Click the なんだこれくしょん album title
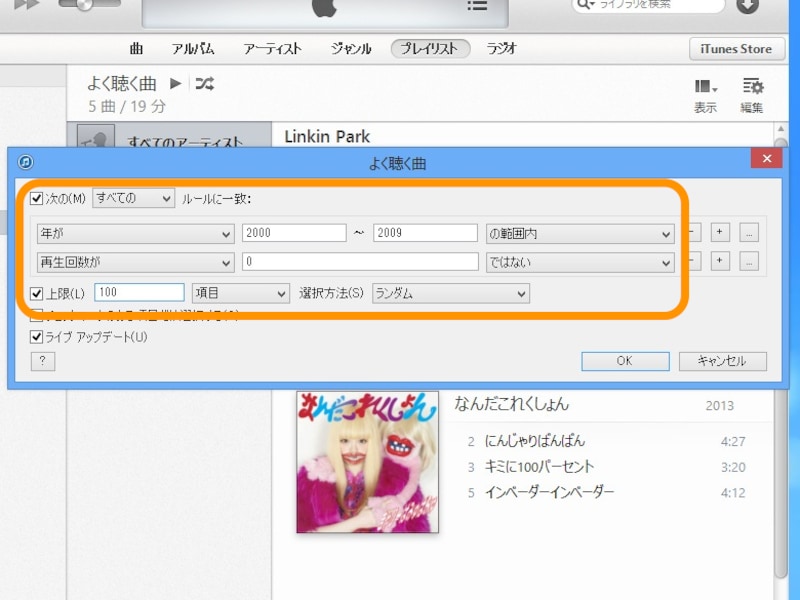The image size is (800, 600). [512, 404]
